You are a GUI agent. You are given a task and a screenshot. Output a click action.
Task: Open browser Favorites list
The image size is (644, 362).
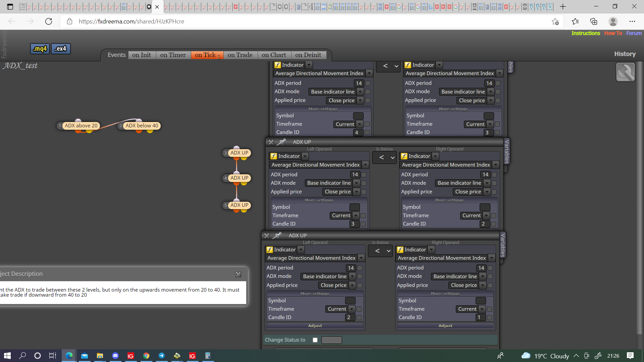point(575,21)
